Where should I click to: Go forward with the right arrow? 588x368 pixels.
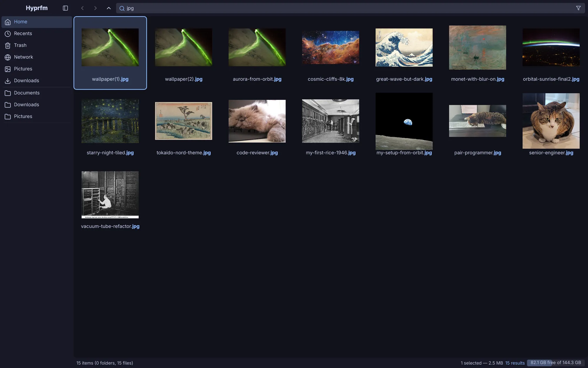(x=95, y=8)
